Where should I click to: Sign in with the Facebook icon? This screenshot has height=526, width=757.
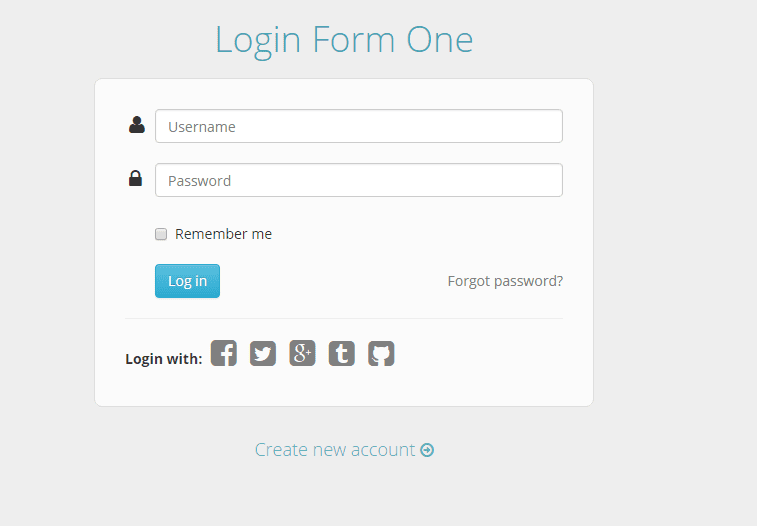tap(224, 354)
